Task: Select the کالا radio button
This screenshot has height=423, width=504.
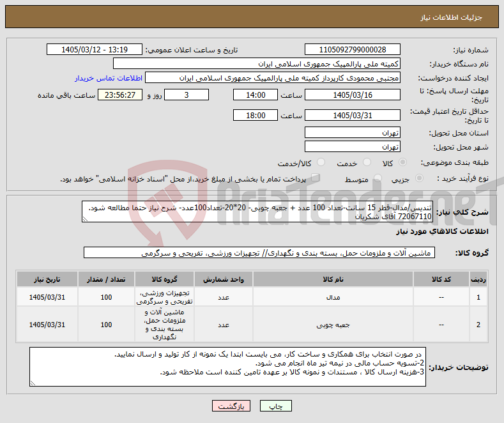Action: click(402, 162)
